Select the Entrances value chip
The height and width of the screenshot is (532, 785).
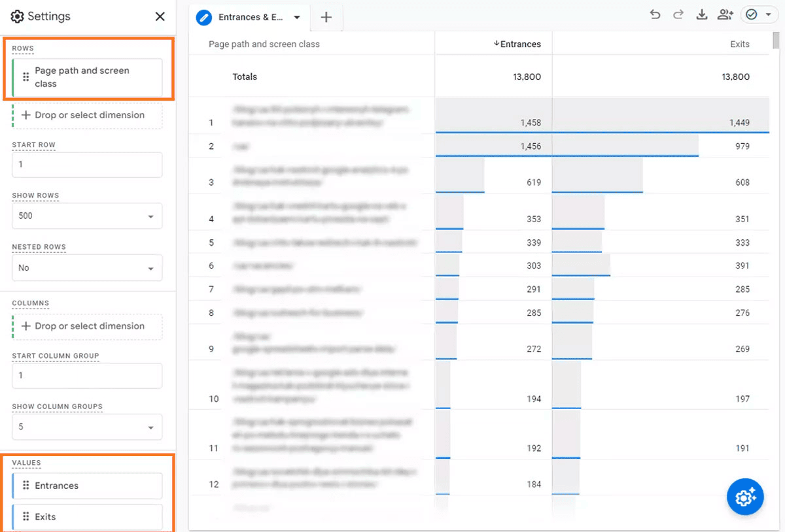coord(87,486)
